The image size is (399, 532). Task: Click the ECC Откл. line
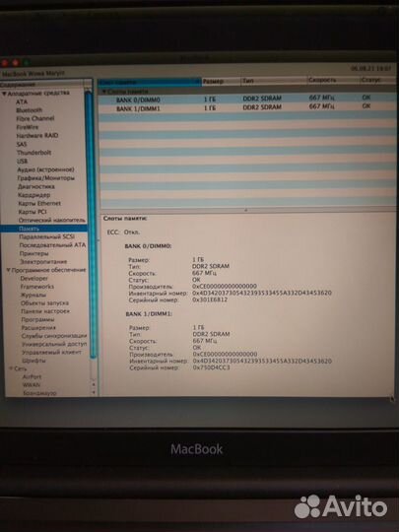[123, 233]
